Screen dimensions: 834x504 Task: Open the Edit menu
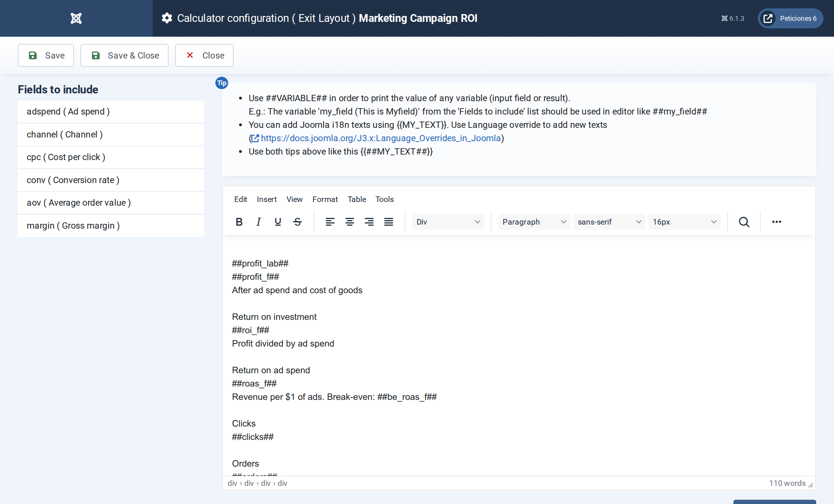(x=241, y=199)
